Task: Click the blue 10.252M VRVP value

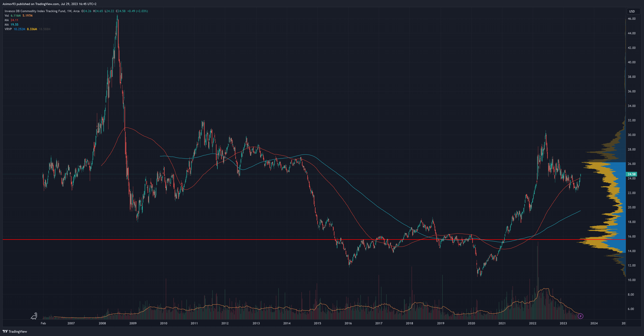Action: [19, 29]
